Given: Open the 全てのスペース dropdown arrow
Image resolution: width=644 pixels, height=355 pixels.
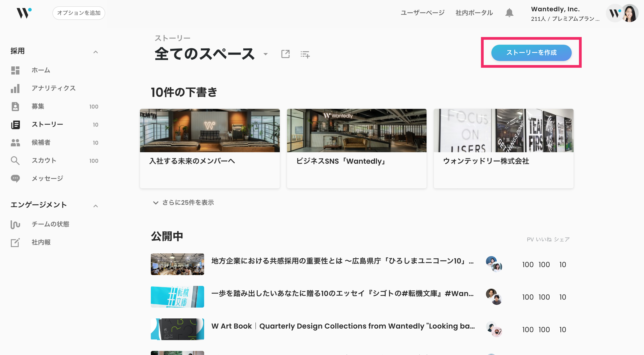Looking at the screenshot, I should (266, 54).
